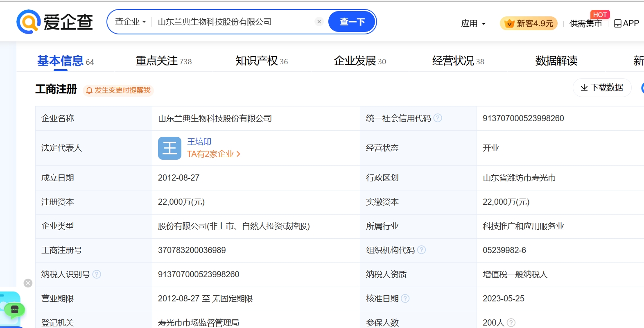Click 科技推广和应用服务业 industry text

point(523,226)
